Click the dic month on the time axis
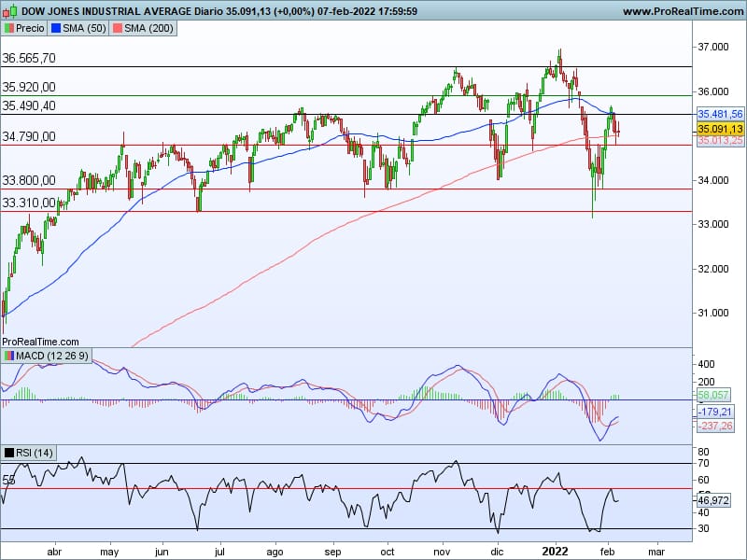The image size is (747, 560). 498,552
